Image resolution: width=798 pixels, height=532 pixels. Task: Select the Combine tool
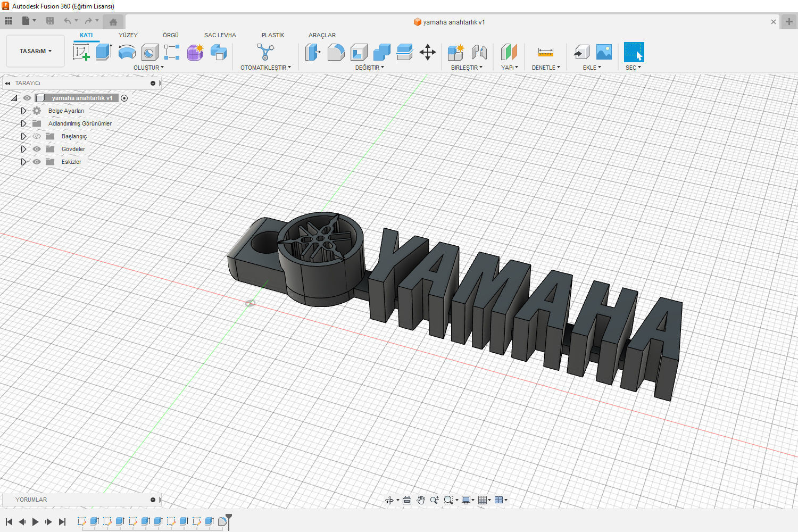pyautogui.click(x=382, y=52)
